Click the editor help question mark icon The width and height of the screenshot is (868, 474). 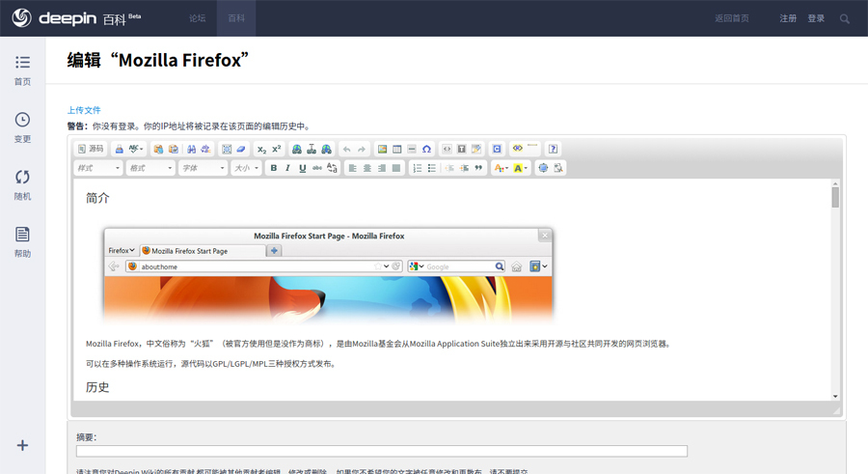[553, 149]
